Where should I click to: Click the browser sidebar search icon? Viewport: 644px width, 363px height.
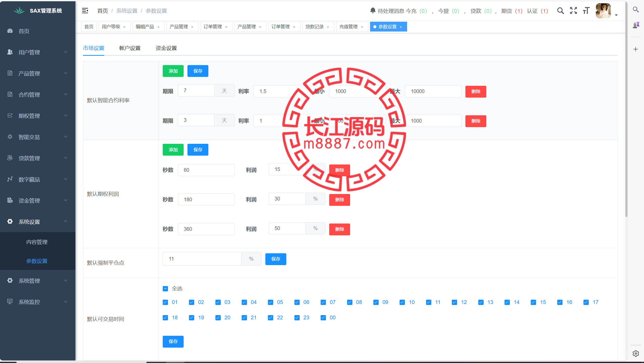(x=636, y=10)
